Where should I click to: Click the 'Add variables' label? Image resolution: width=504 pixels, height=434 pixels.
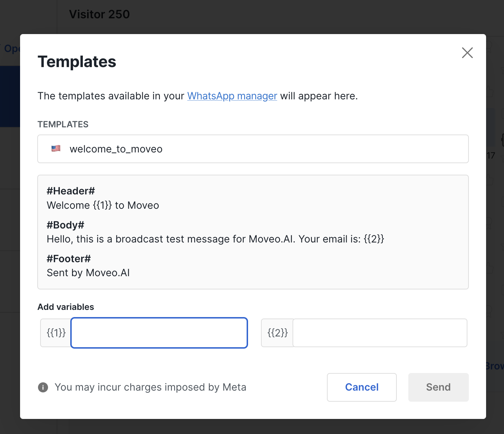[66, 307]
